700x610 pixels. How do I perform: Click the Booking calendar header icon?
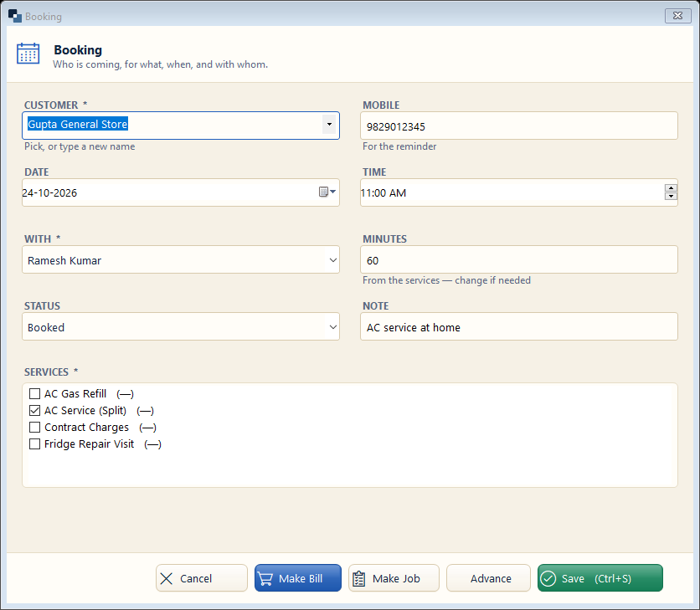coord(28,54)
